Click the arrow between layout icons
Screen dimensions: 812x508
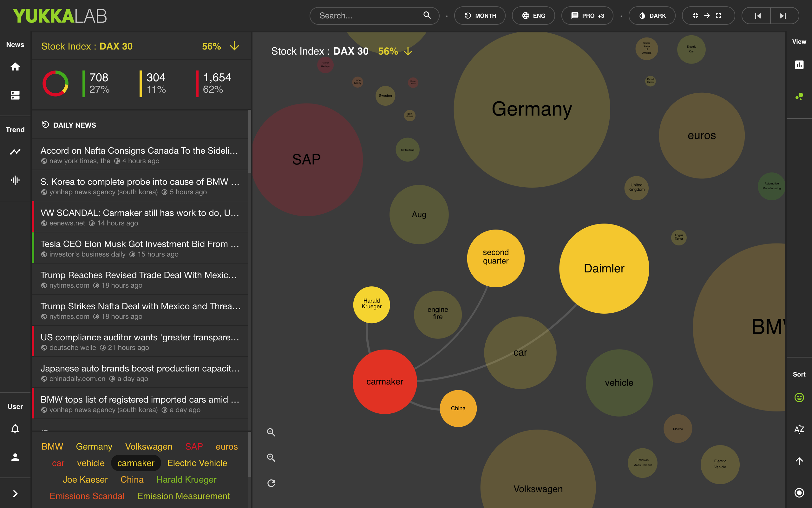(x=707, y=16)
